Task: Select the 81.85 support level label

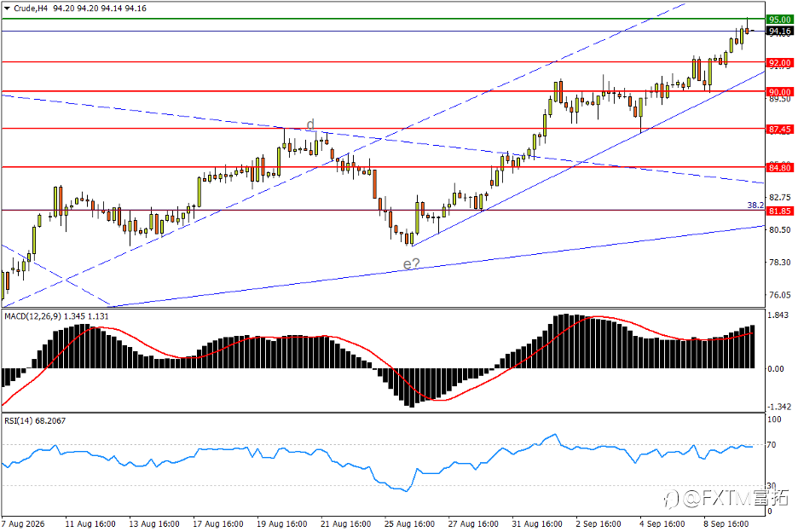Action: 780,211
